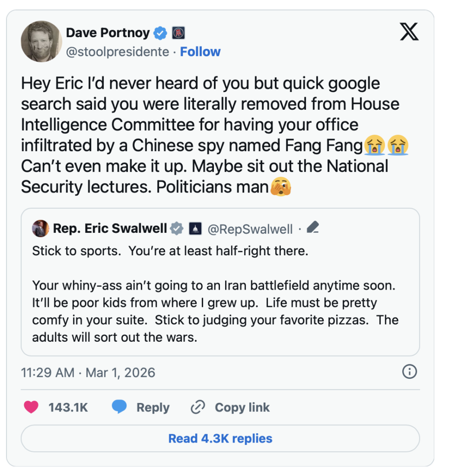Click the edited pencil icon
Image resolution: width=452 pixels, height=476 pixels.
313,228
